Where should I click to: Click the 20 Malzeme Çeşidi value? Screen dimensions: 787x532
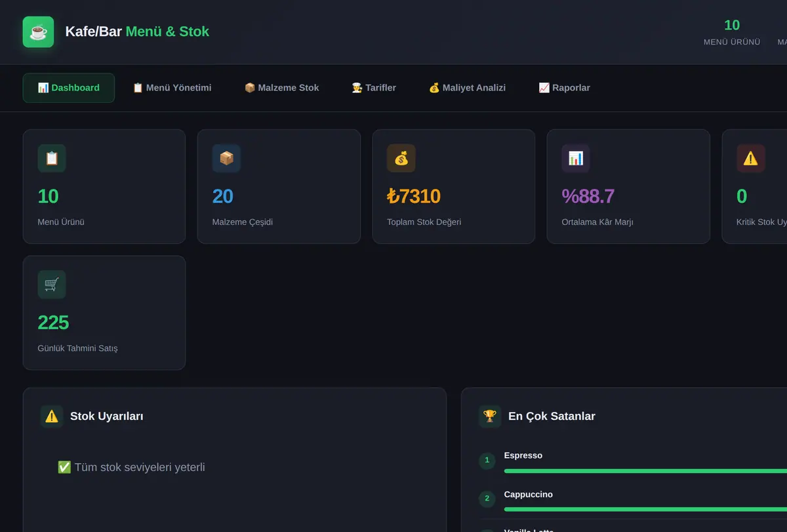(x=223, y=196)
